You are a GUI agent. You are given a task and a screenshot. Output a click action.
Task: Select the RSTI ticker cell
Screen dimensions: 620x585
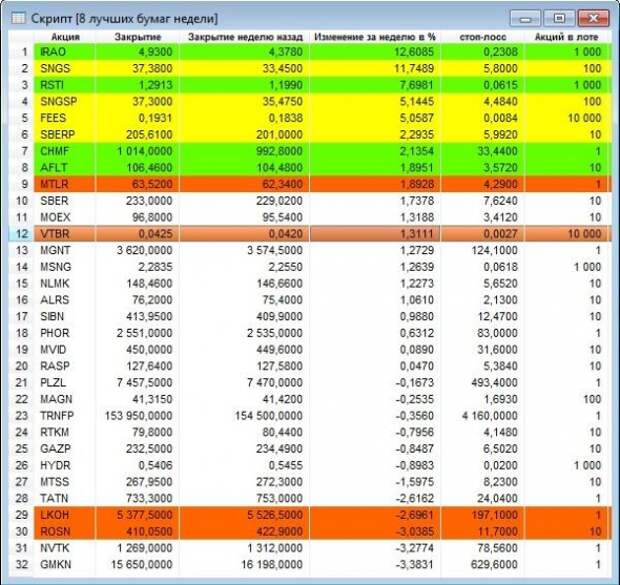[65, 85]
